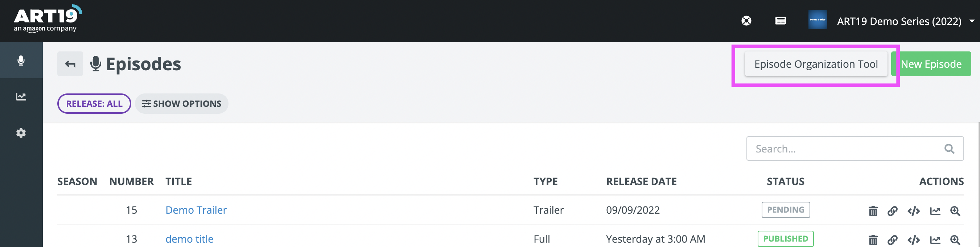Open the Release: All filter
980x247 pixels.
(94, 104)
